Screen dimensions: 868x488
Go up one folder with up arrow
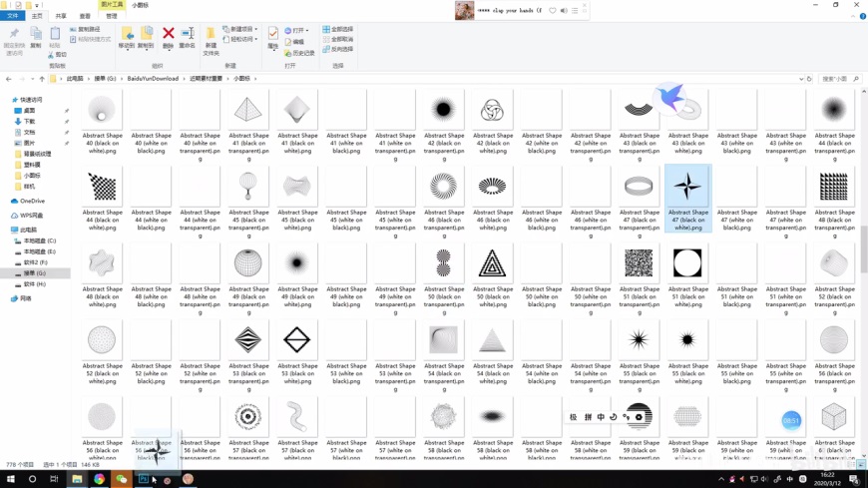click(42, 79)
